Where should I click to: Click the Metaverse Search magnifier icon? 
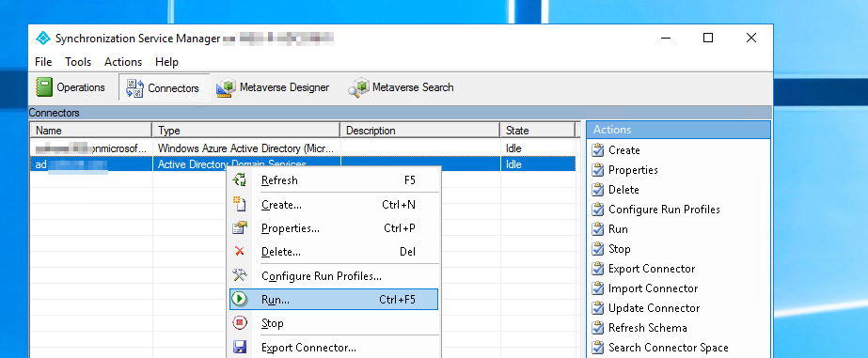358,87
